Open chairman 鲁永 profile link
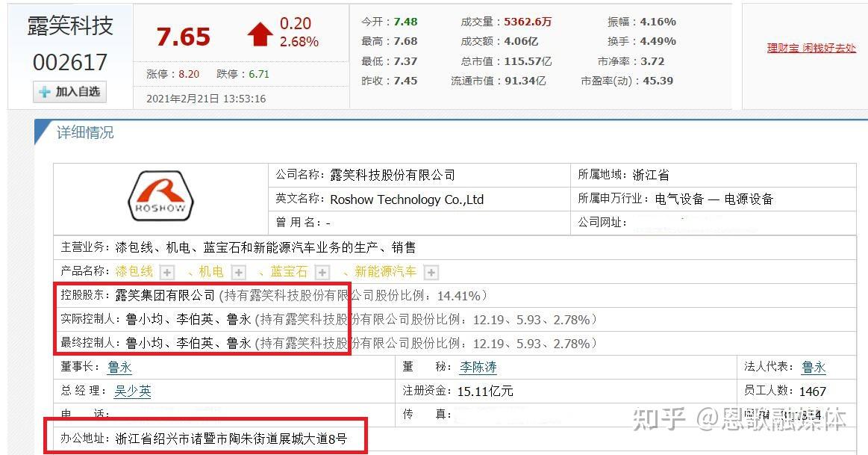 [x=119, y=367]
